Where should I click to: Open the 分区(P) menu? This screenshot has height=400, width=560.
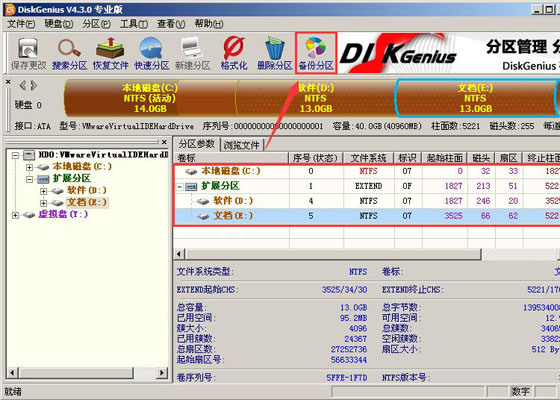click(96, 24)
